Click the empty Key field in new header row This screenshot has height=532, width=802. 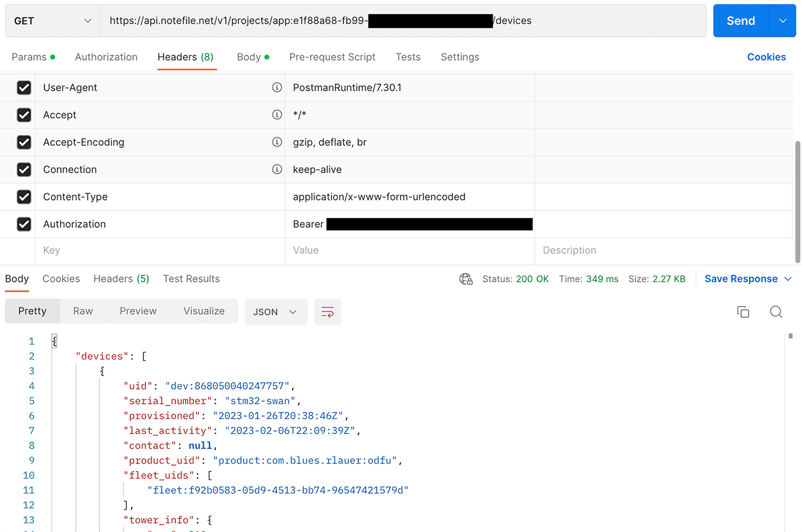pyautogui.click(x=160, y=251)
